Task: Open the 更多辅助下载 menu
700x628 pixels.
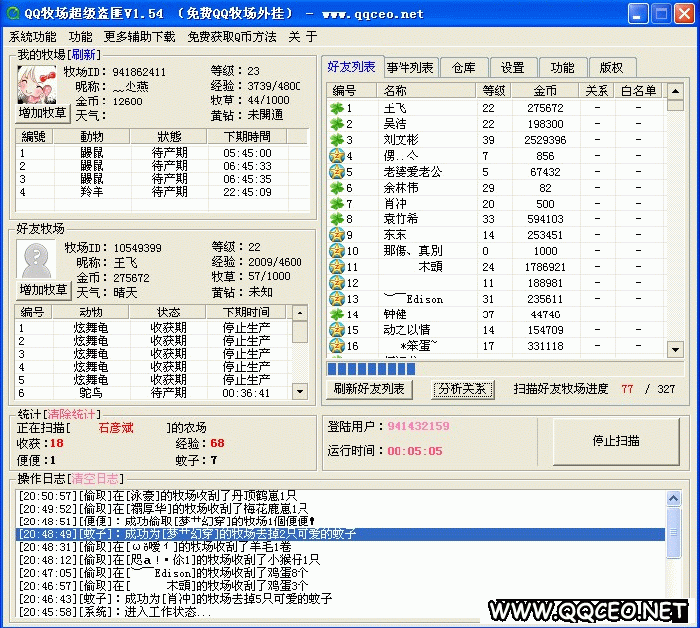Action: [140, 37]
